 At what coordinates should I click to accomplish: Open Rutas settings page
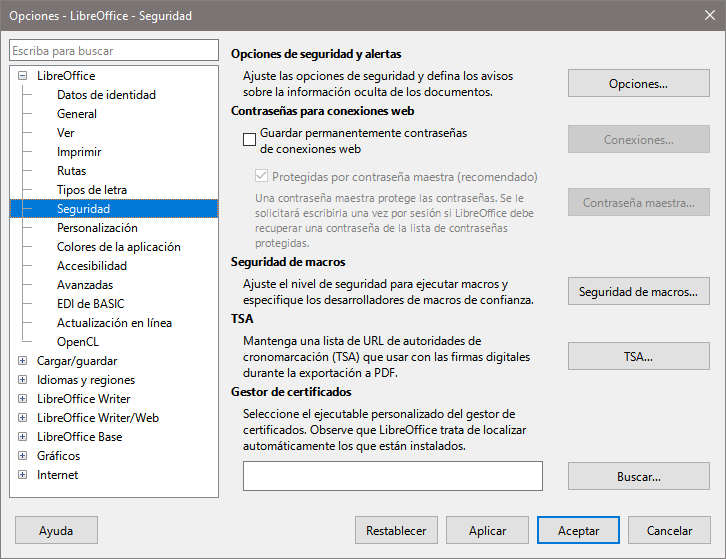(71, 171)
